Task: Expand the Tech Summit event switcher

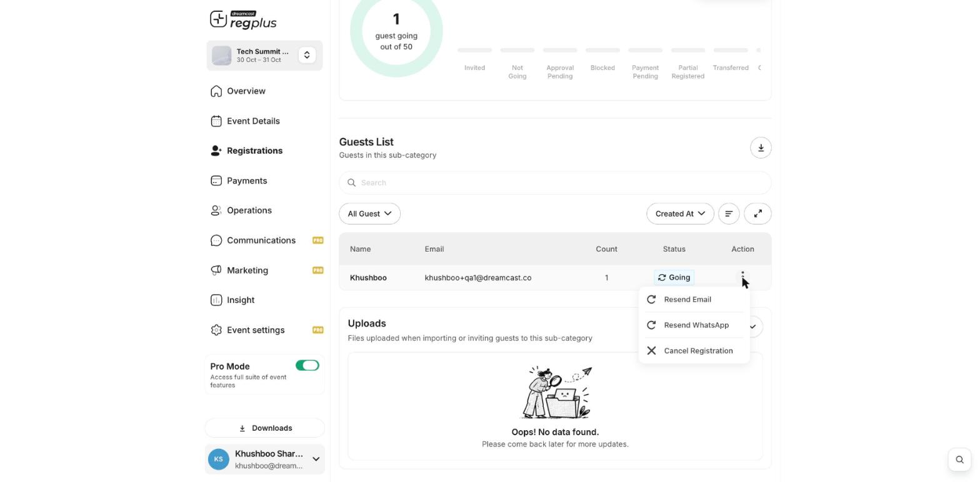Action: tap(307, 56)
